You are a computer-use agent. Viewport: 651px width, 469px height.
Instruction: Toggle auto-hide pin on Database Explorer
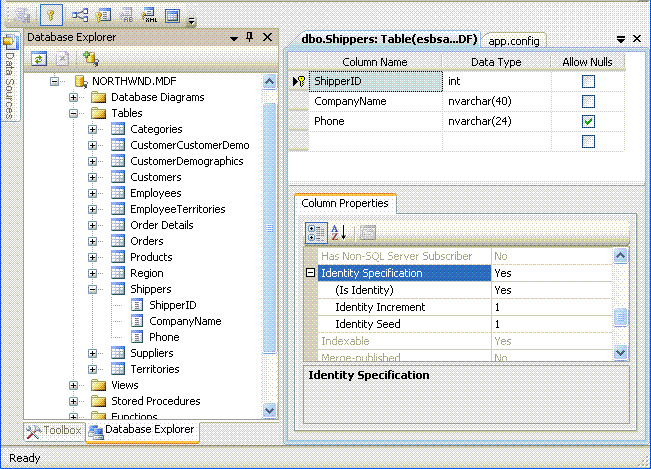pyautogui.click(x=250, y=37)
